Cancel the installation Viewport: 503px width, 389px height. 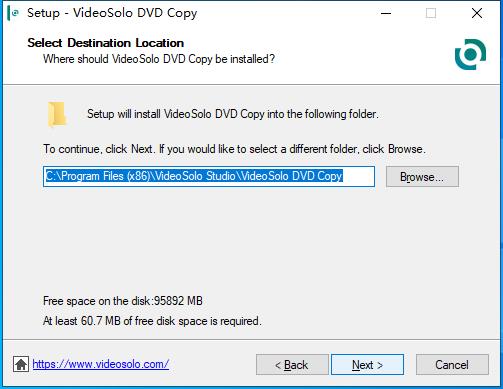coord(452,365)
